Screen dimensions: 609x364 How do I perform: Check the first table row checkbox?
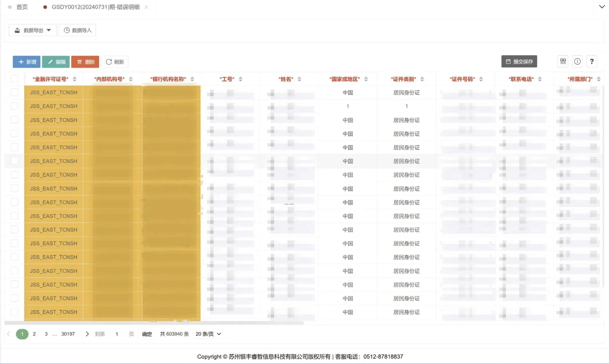[14, 92]
